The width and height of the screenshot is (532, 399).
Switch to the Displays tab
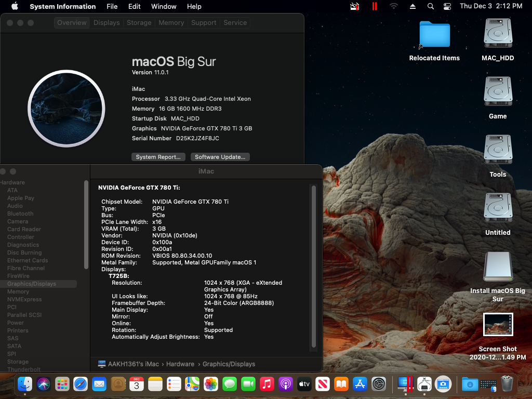107,23
